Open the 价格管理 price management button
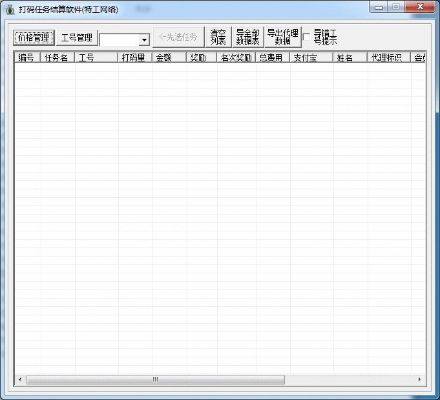 point(34,37)
